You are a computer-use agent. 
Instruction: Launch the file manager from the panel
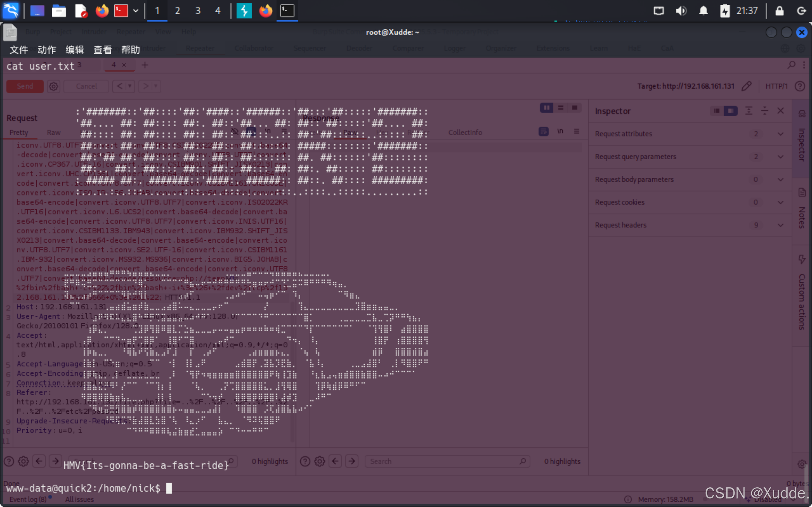[59, 10]
